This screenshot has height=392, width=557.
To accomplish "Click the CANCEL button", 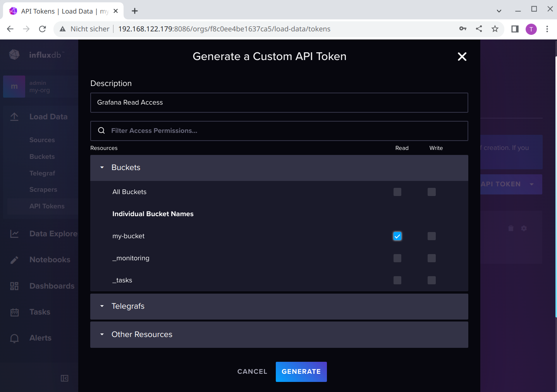I will [252, 372].
